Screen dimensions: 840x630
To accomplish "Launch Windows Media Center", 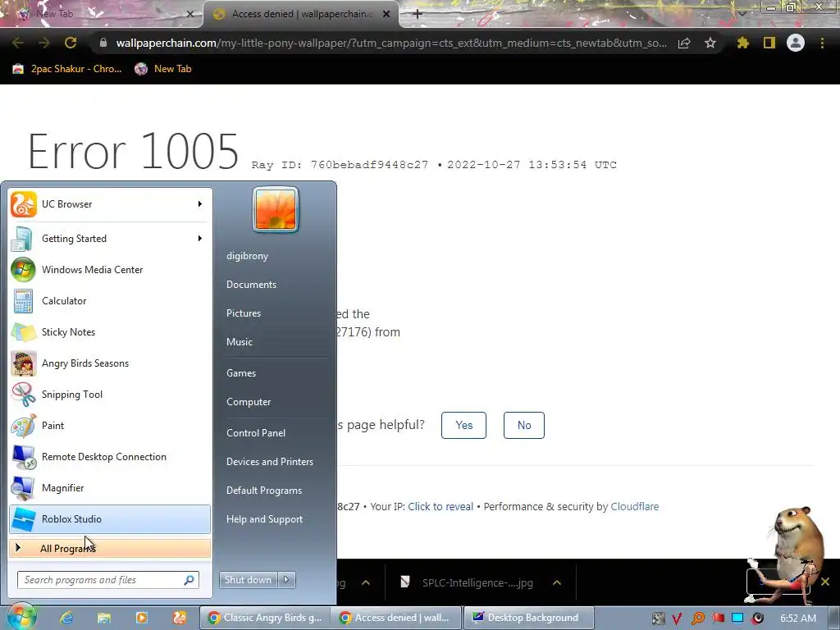I will (109, 269).
